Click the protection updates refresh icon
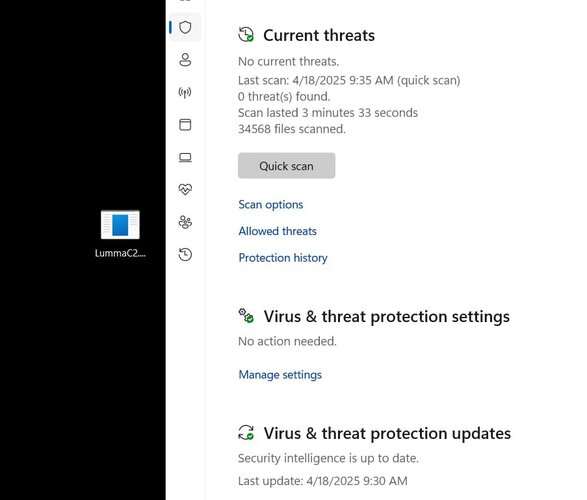Image resolution: width=587 pixels, height=500 pixels. pos(246,433)
